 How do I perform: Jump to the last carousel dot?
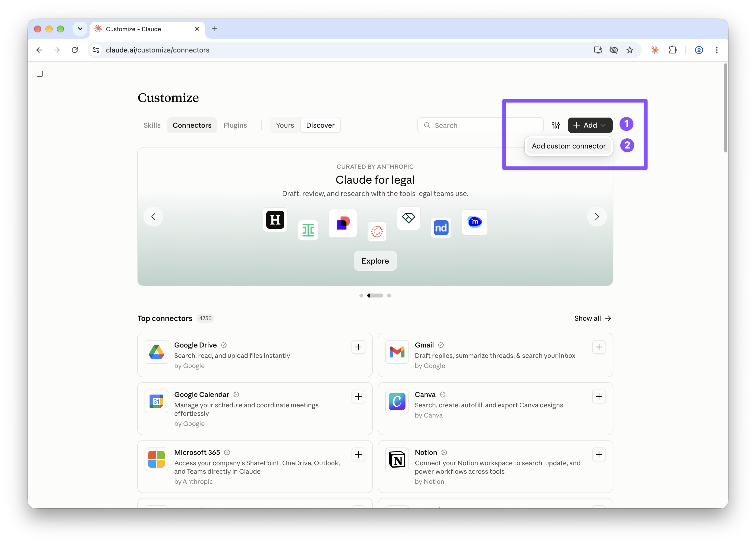point(389,295)
